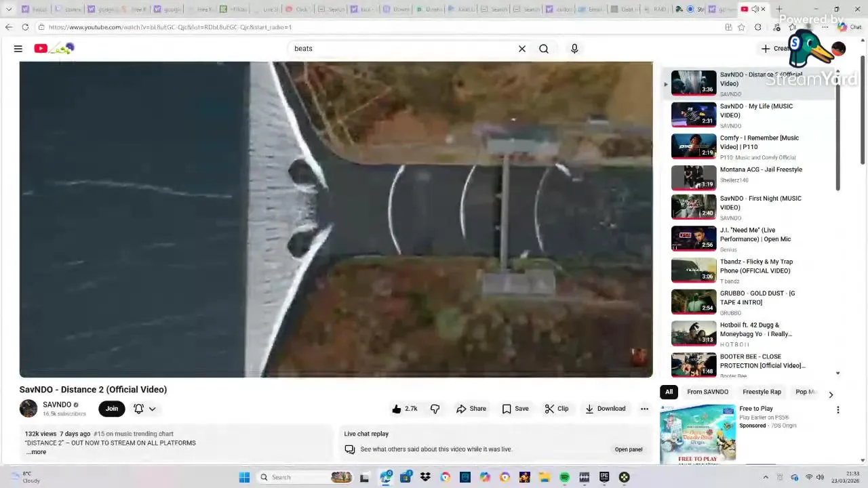
Task: Open sponsored ad options three-dot menu
Action: 837,410
